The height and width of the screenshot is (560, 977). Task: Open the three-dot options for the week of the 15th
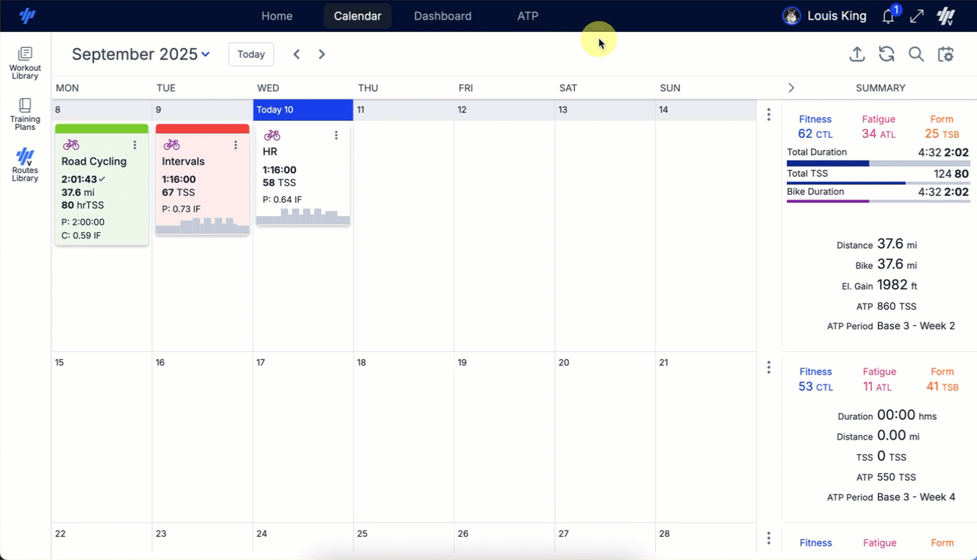(x=768, y=367)
